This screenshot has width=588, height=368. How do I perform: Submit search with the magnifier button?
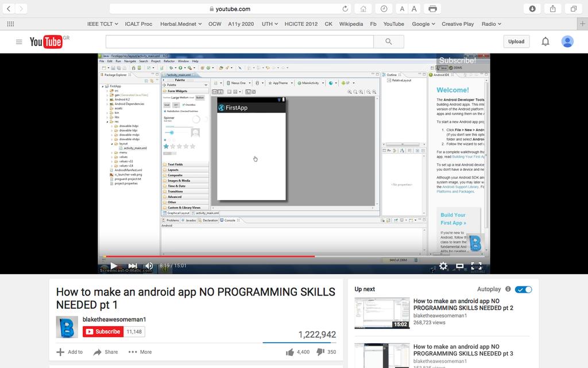click(x=389, y=41)
